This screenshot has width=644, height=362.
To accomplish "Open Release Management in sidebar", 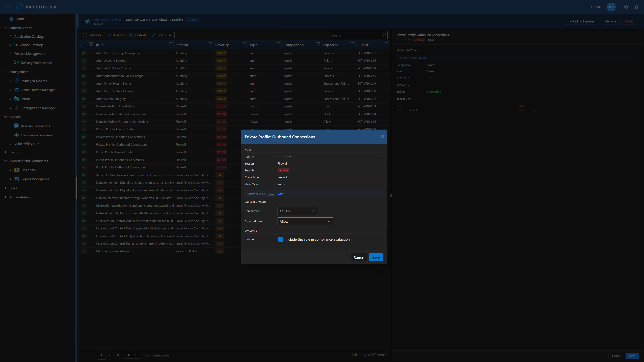I will (30, 54).
